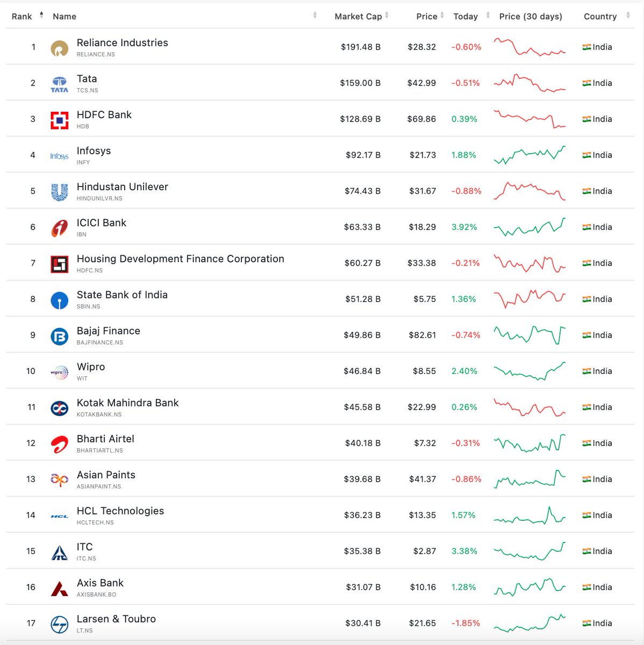This screenshot has height=645, width=644.
Task: Click the BHARTIARTL.NS ticker text
Action: point(100,450)
